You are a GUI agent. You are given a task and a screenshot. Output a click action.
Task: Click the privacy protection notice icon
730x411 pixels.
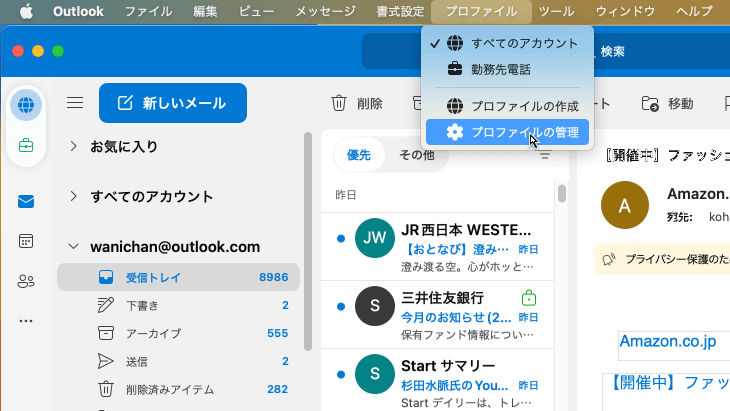[x=609, y=259]
